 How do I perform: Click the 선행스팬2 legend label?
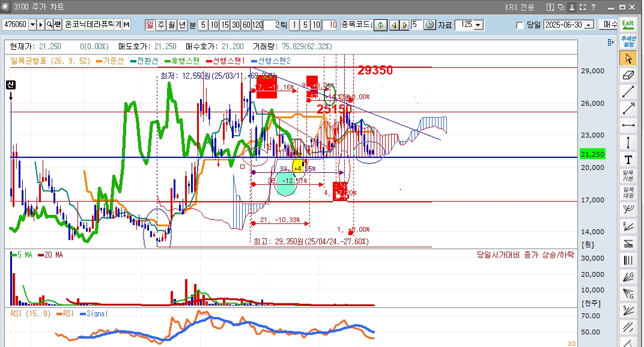point(271,61)
